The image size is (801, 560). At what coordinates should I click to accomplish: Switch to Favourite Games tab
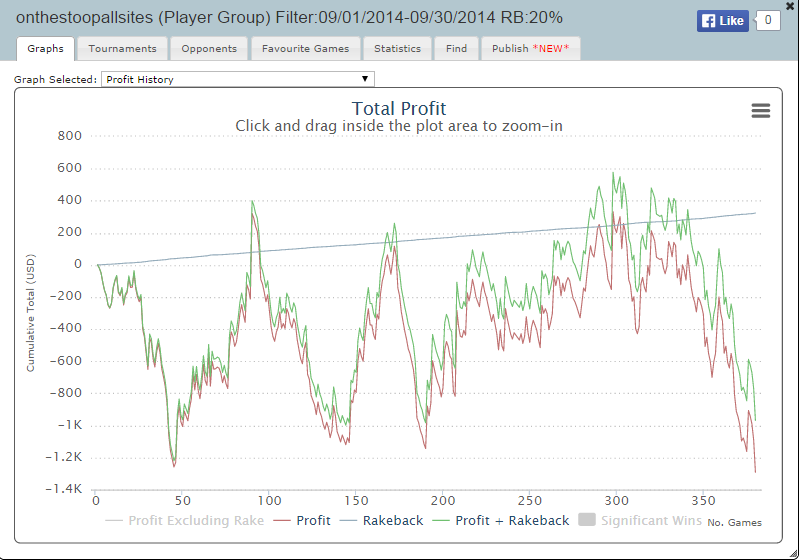coord(305,49)
